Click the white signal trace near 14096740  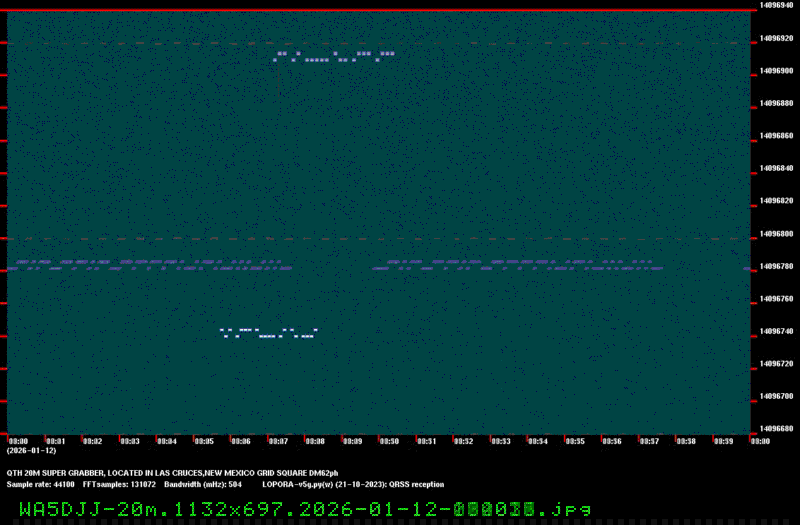point(269,334)
